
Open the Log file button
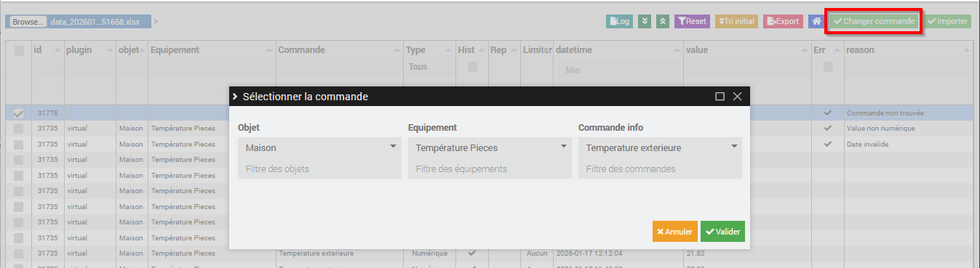pyautogui.click(x=619, y=22)
